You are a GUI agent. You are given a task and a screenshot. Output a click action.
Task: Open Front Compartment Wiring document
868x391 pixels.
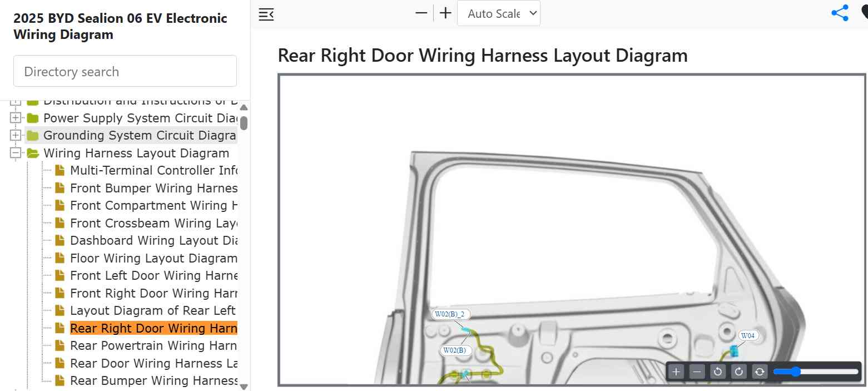pyautogui.click(x=154, y=205)
